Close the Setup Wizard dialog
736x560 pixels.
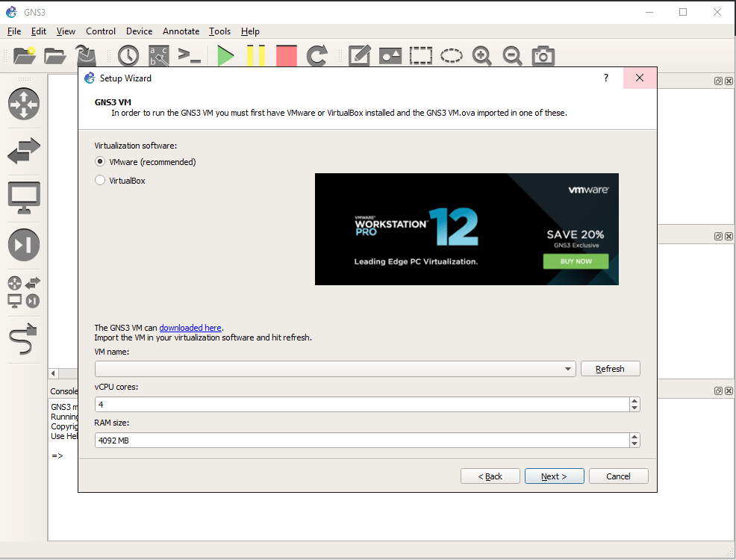[x=640, y=78]
